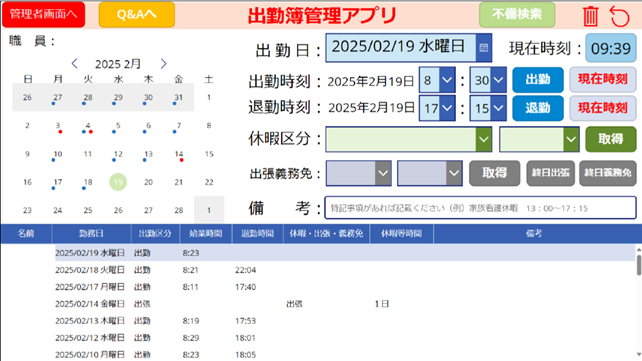Click the 備考 column header
This screenshot has width=642, height=361.
(534, 234)
